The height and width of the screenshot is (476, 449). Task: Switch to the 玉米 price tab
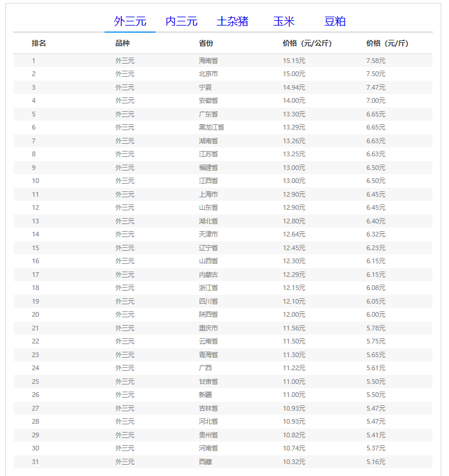point(283,21)
